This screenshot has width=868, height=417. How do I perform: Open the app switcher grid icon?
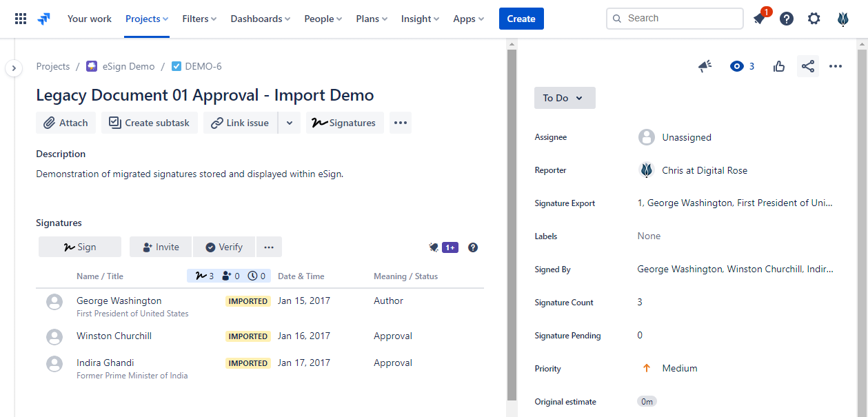[21, 19]
